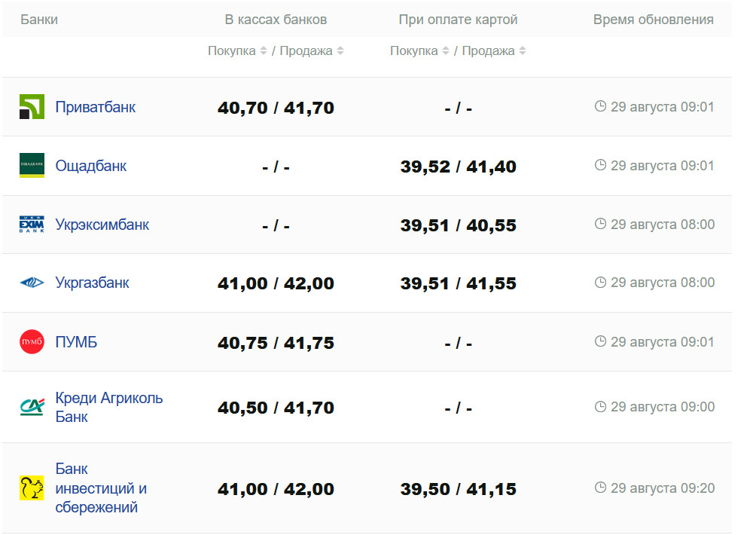Sort card payment Продажа column arrows
Viewport: 756px width, 535px height.
pyautogui.click(x=523, y=51)
